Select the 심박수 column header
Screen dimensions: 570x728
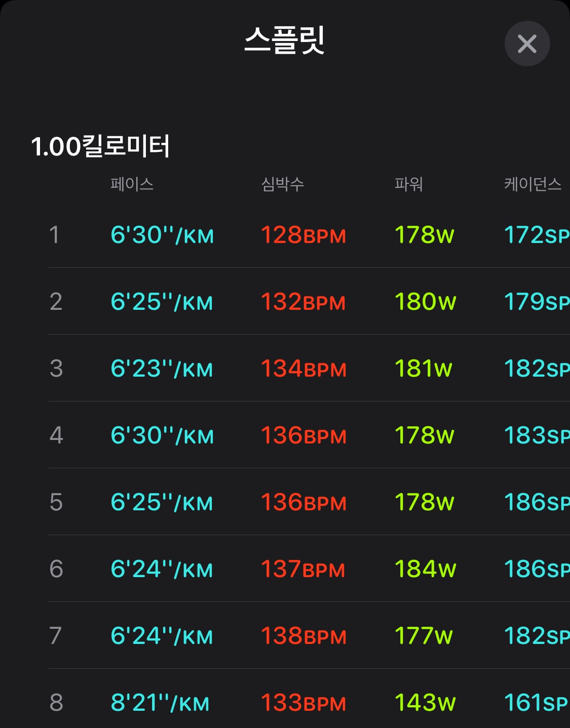(x=282, y=184)
